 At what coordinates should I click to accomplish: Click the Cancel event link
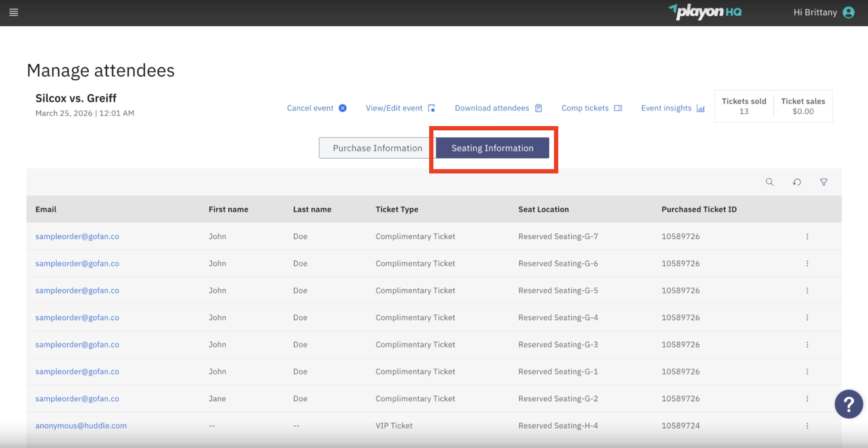[316, 108]
